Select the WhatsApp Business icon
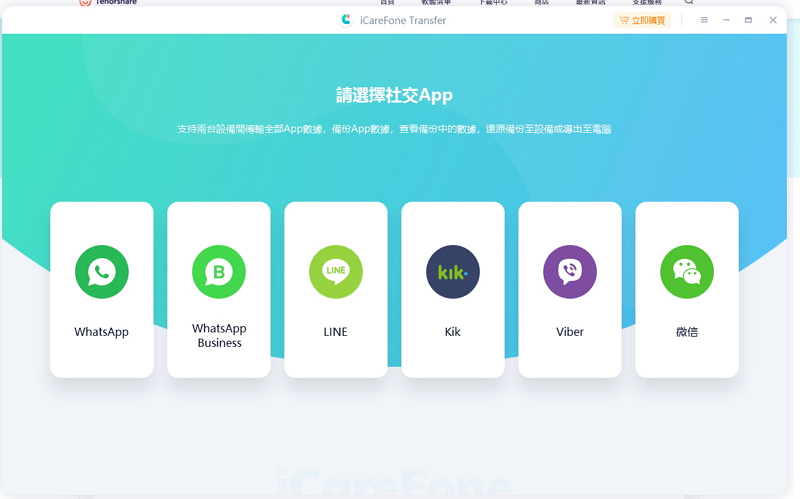 [x=219, y=272]
